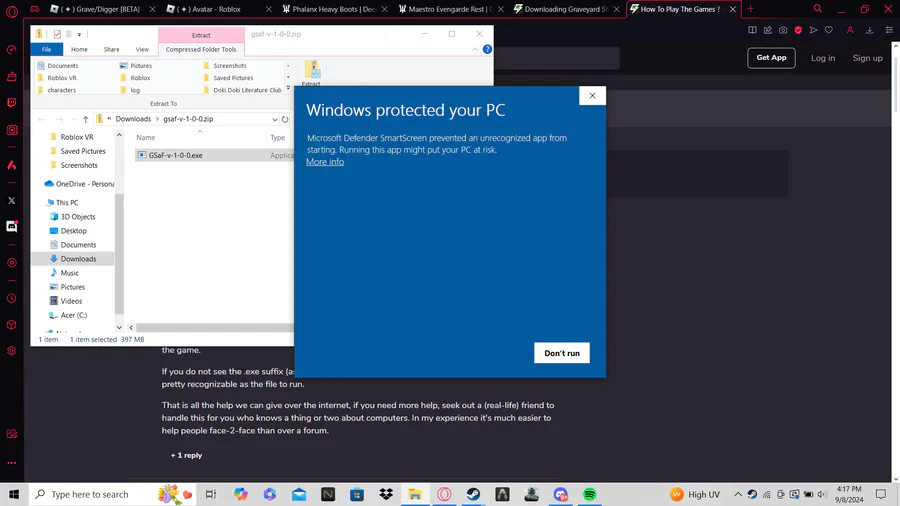Show hidden system tray icons

click(738, 494)
